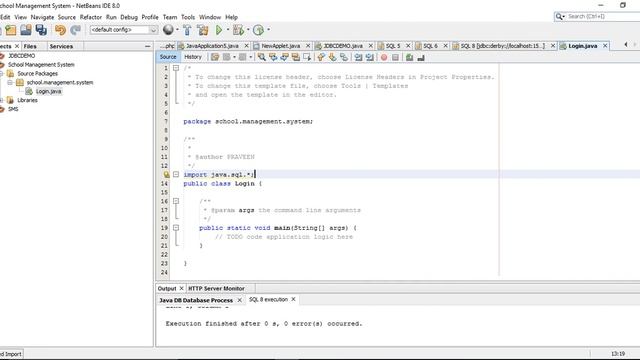This screenshot has height=360, width=640.
Task: Close the NewApplet.java tab
Action: (x=308, y=46)
